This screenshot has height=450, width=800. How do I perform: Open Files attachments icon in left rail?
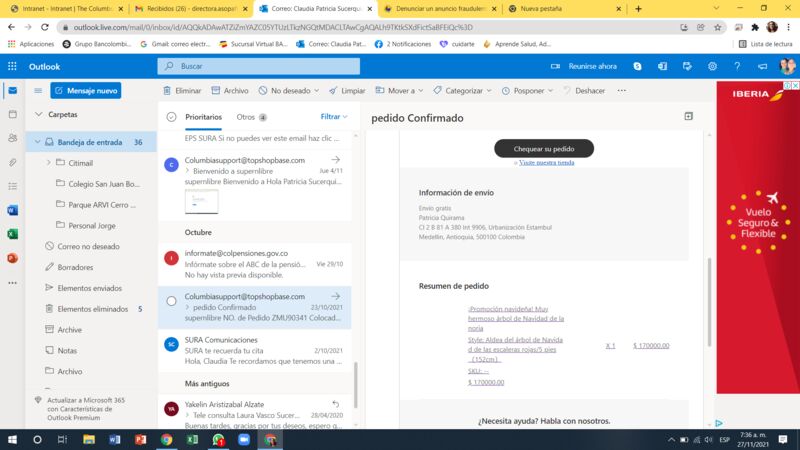(13, 162)
